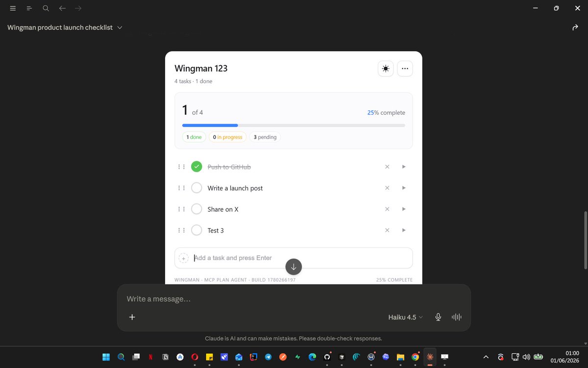Click the 0 in progress status pill
This screenshot has height=368, width=588.
point(227,137)
